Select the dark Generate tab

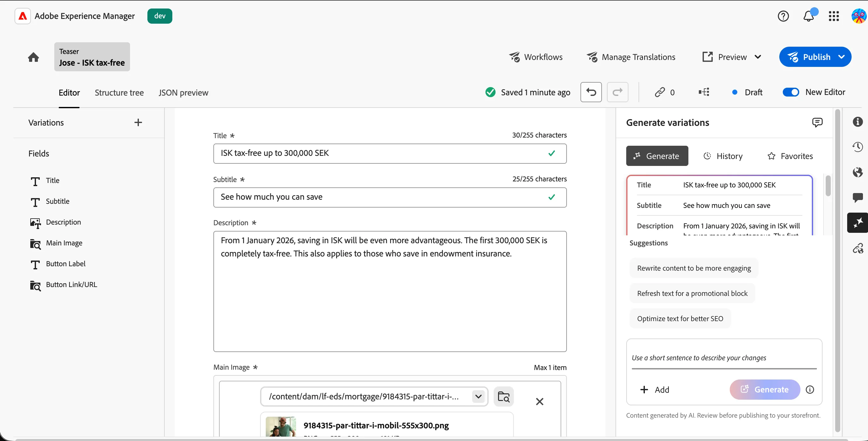coord(657,156)
